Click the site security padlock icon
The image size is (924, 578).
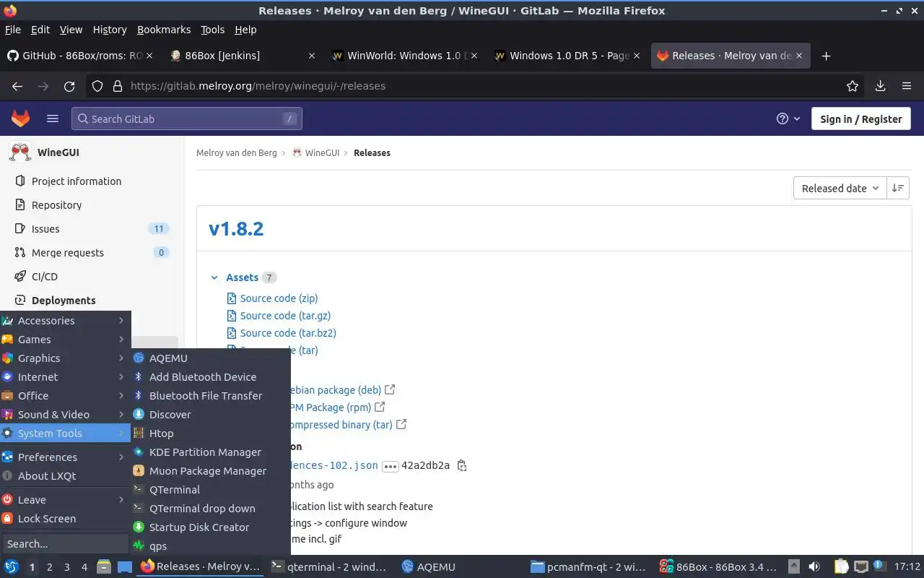point(118,86)
